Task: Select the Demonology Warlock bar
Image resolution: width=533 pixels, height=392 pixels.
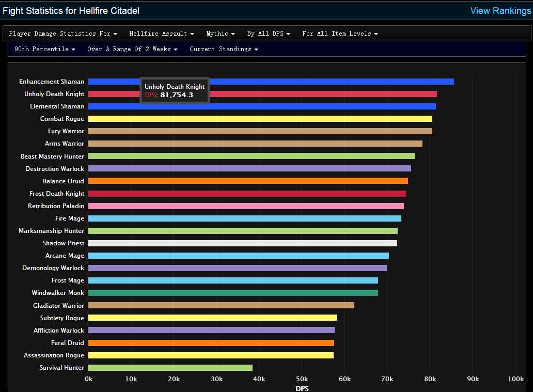Action: 238,268
